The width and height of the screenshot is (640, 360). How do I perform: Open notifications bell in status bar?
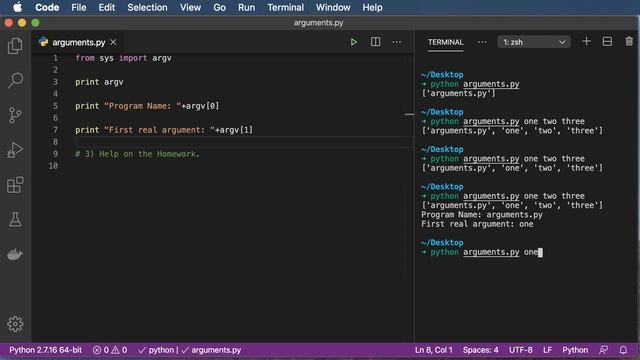point(623,350)
